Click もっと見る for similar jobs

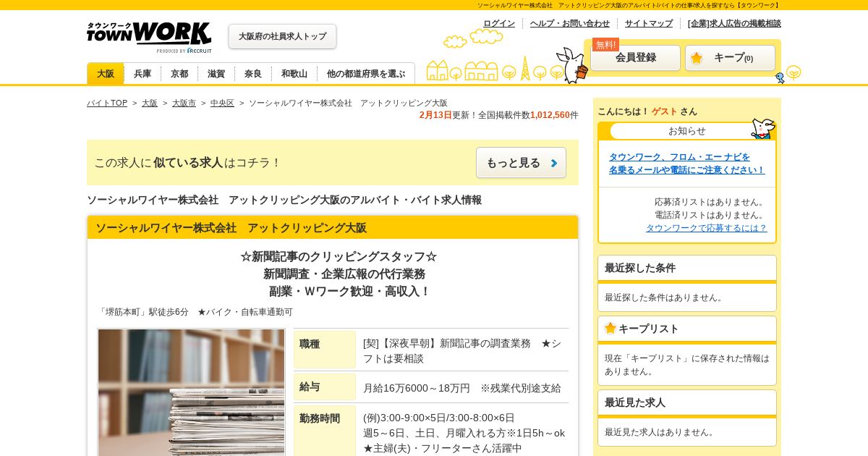click(521, 163)
